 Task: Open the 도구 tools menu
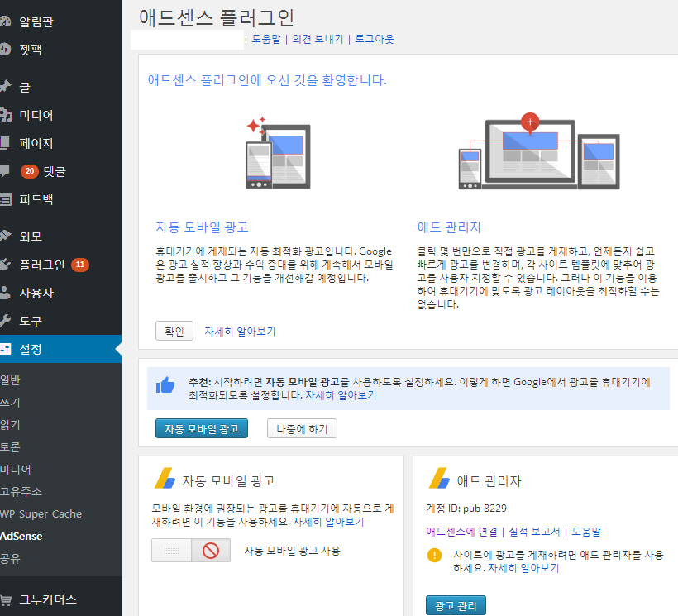pyautogui.click(x=31, y=321)
